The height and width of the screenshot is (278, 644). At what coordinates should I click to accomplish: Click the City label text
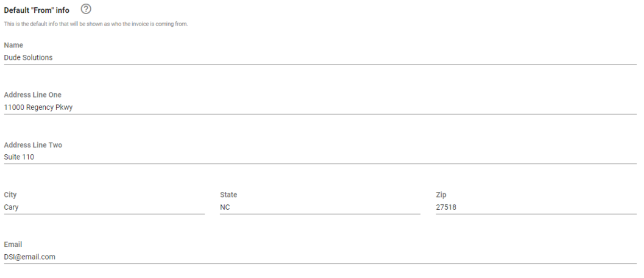10,195
